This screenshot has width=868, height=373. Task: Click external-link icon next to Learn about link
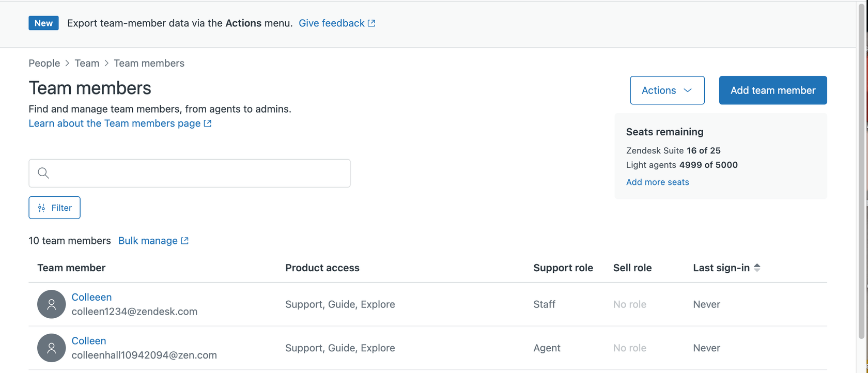click(208, 123)
